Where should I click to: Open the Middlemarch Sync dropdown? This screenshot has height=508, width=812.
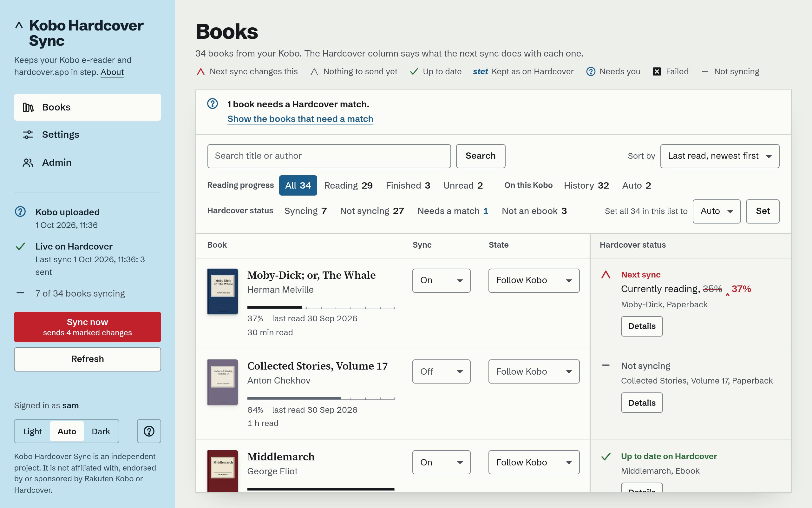(x=441, y=462)
